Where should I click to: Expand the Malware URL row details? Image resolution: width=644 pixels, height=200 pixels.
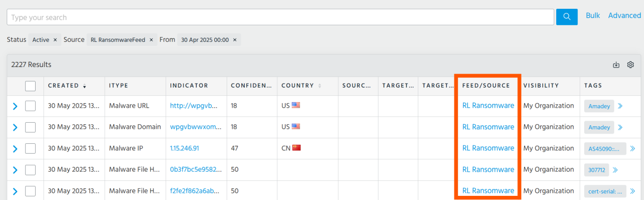15,106
